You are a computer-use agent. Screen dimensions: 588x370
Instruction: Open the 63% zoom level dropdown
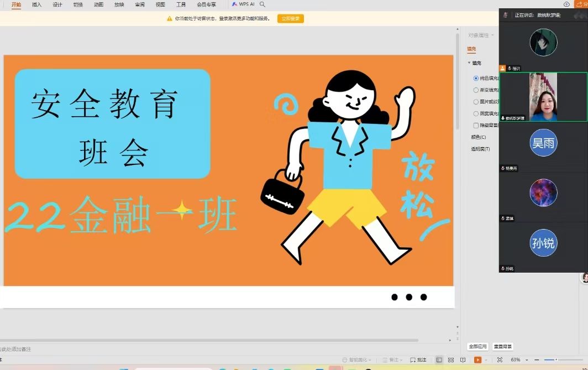526,360
